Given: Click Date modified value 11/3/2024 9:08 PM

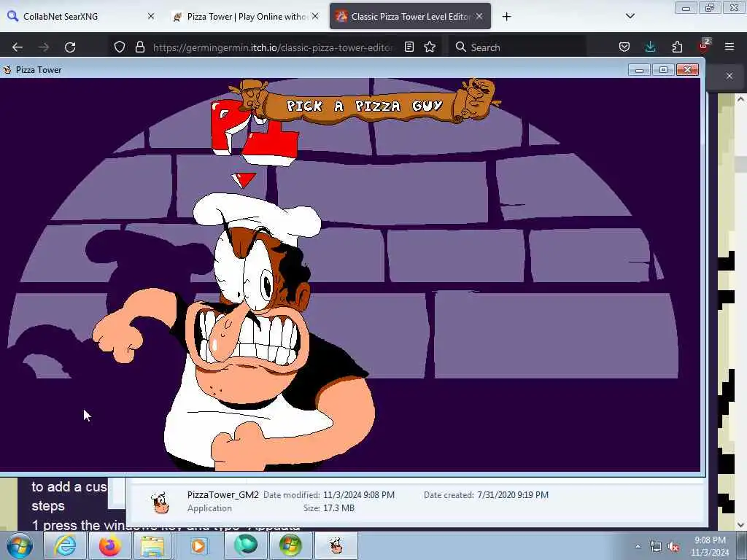Looking at the screenshot, I should point(359,495).
